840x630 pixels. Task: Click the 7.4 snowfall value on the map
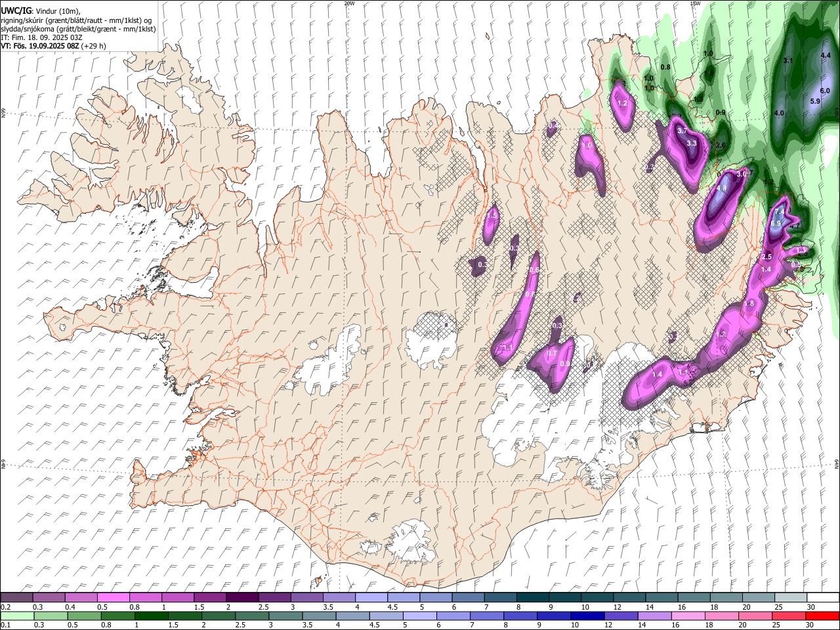tap(780, 212)
